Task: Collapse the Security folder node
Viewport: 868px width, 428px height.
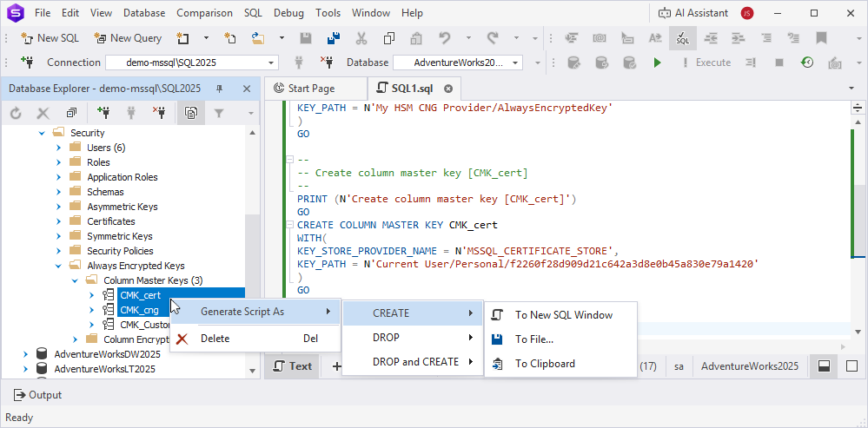Action: coord(42,133)
